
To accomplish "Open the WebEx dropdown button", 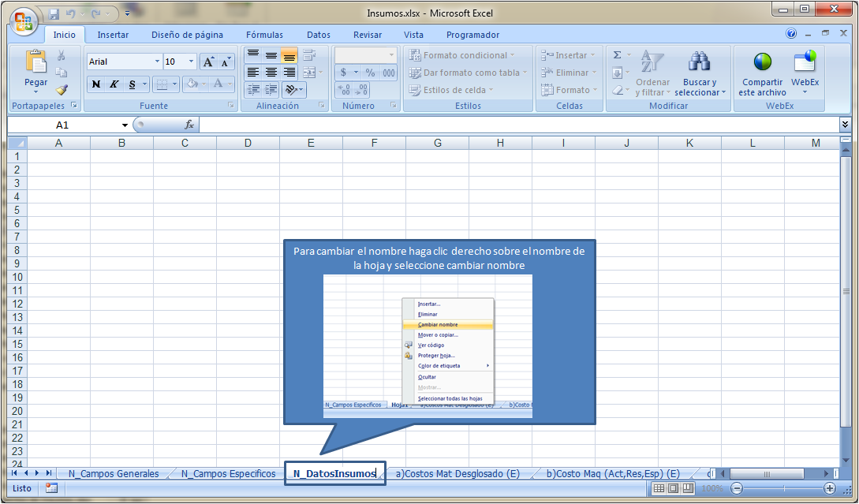I will (x=805, y=73).
